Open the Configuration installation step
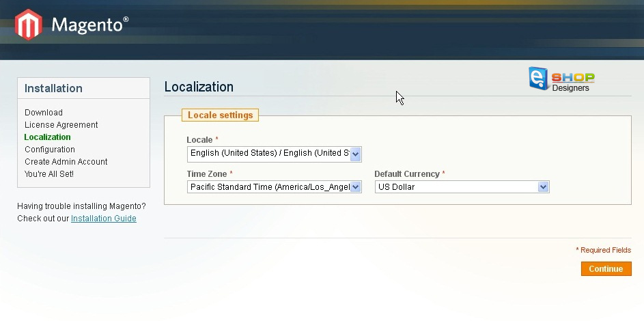The width and height of the screenshot is (644, 321). (50, 150)
